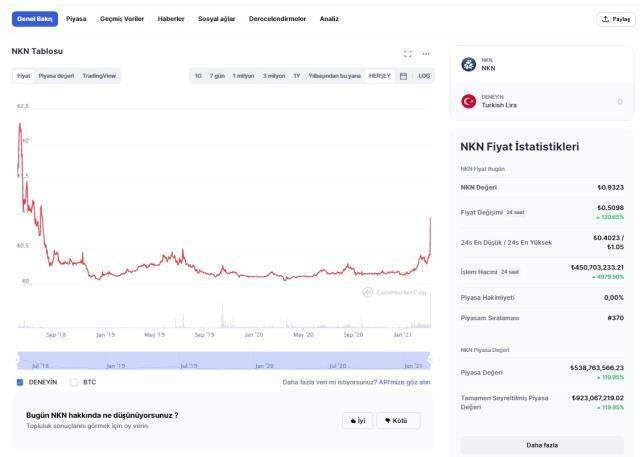
Task: Toggle the LOG scale
Action: [424, 76]
